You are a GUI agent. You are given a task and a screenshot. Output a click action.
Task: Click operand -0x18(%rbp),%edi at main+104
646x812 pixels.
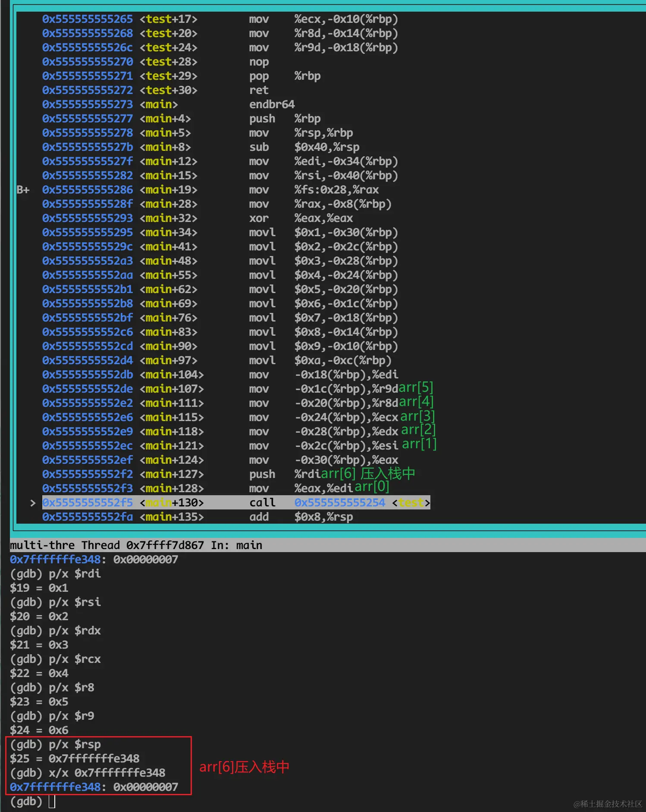point(346,375)
